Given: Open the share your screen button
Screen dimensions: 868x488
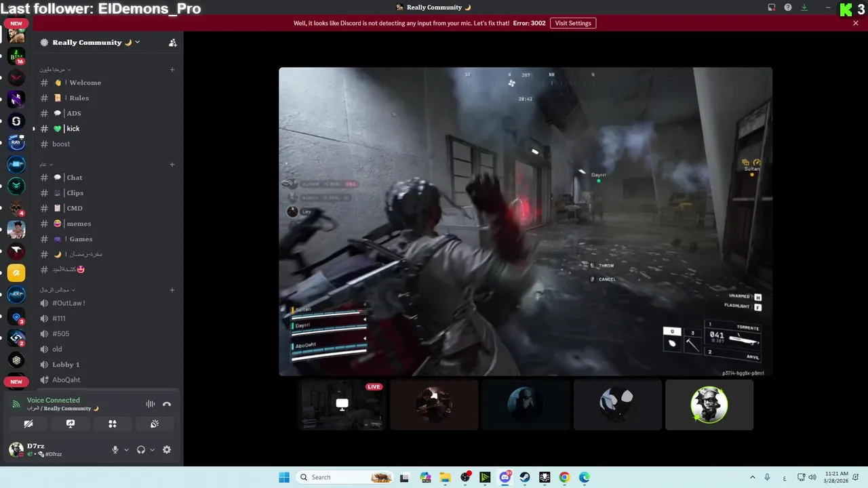Looking at the screenshot, I should [71, 424].
